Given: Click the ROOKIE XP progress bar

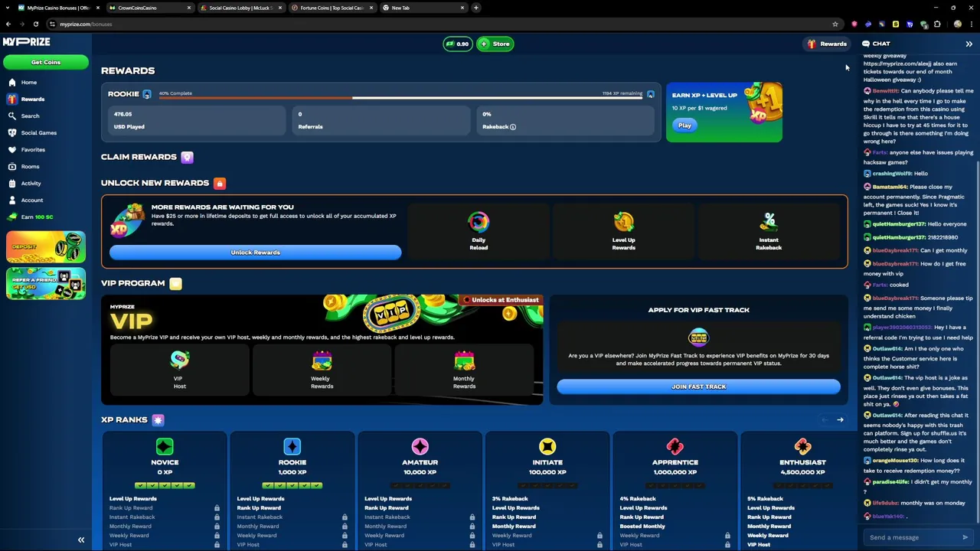Looking at the screenshot, I should [x=400, y=97].
